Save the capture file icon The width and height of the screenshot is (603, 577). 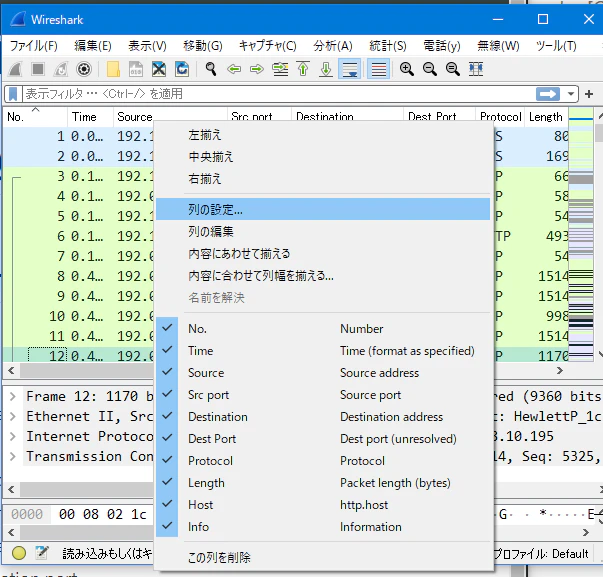(x=136, y=69)
